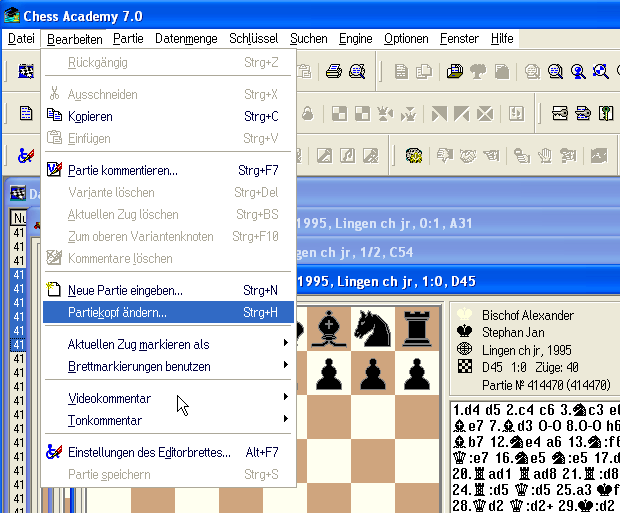Click the grayed graph icon at the right end of the third toolbar row

(599, 155)
